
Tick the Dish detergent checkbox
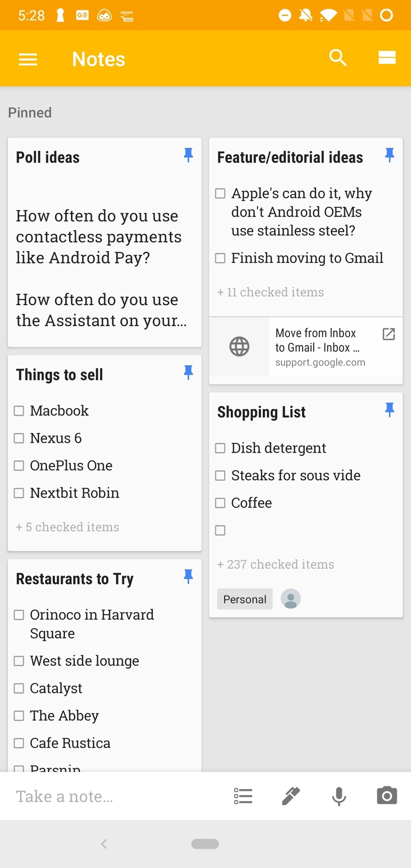pyautogui.click(x=221, y=448)
